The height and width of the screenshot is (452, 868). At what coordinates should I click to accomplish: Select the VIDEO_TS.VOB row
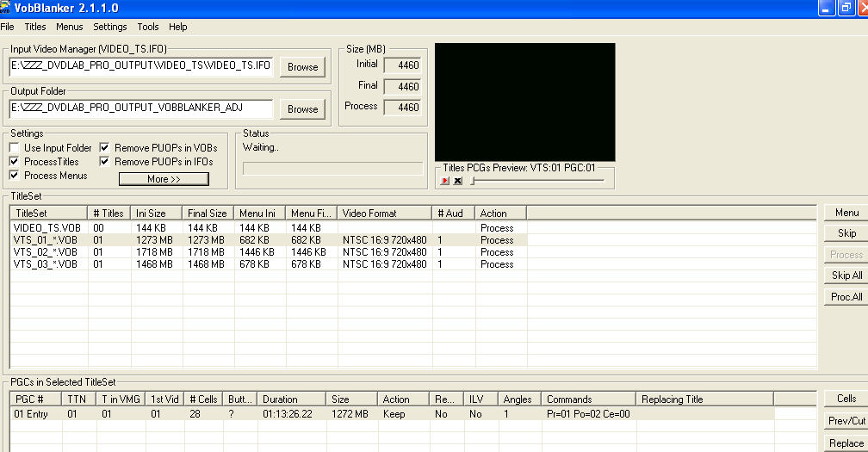[x=269, y=228]
